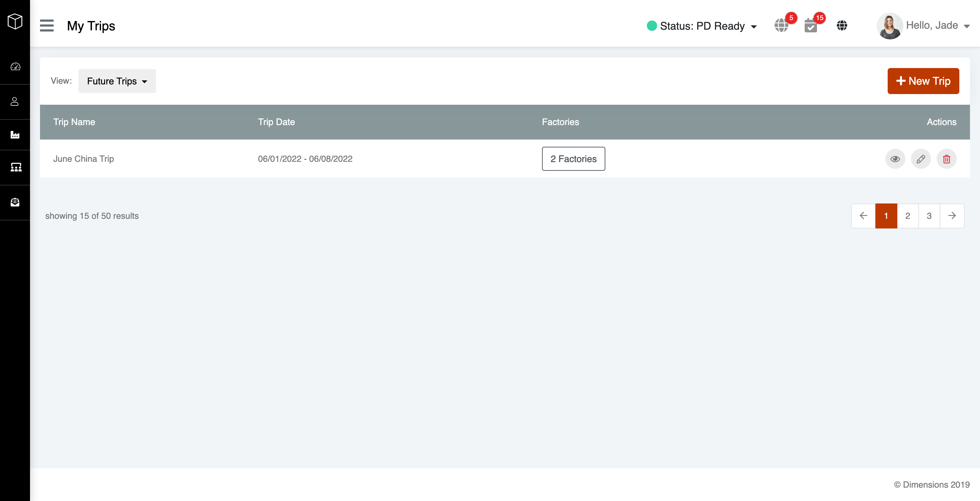Open the mail envelope sidebar icon
Image resolution: width=980 pixels, height=501 pixels.
[x=15, y=202]
